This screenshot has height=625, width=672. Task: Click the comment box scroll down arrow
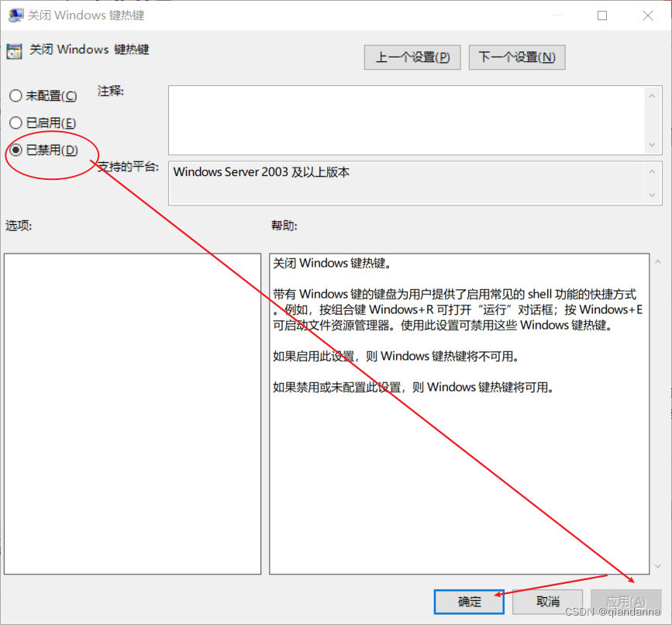point(652,145)
